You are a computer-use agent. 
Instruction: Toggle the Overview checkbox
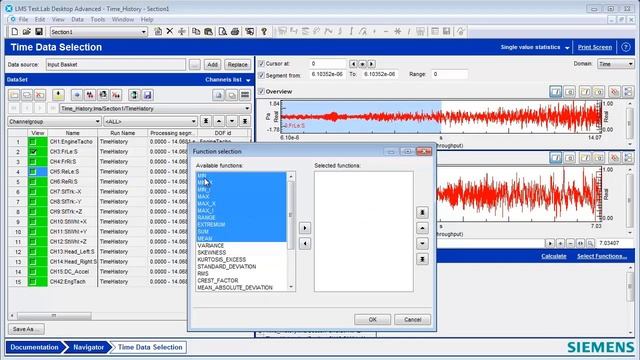[x=262, y=91]
